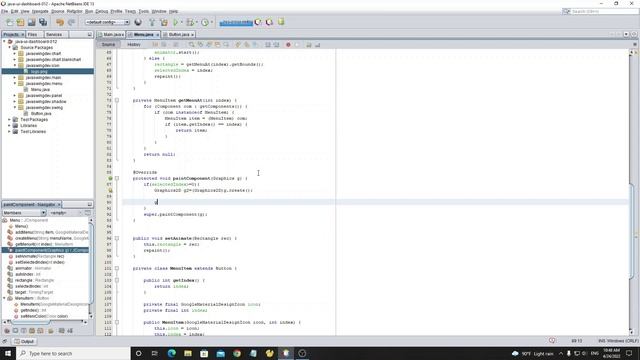This screenshot has height=360, width=640.
Task: Open the Members dropdown in Navigator
Action: point(24,213)
